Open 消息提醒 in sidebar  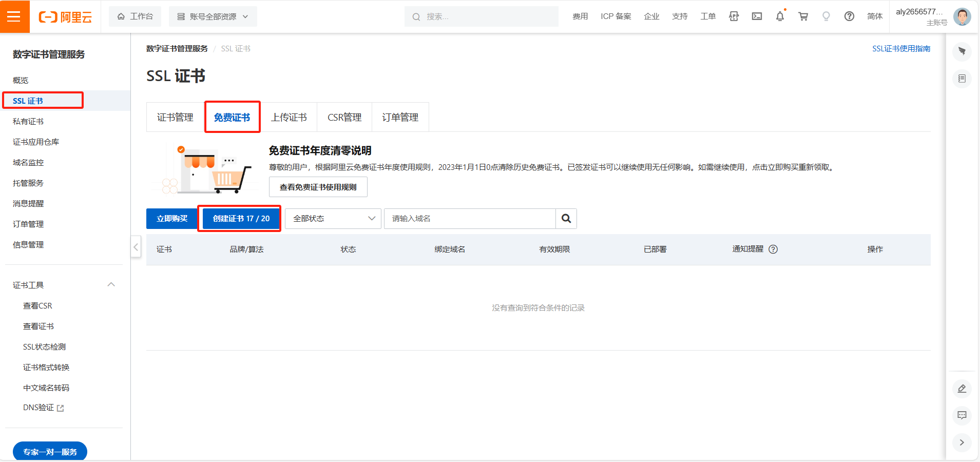point(28,203)
